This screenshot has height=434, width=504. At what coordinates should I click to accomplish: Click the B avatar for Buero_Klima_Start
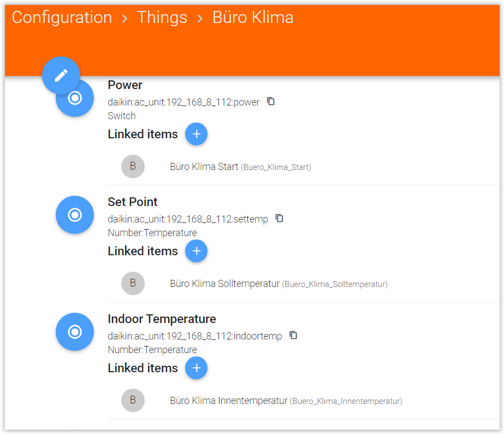click(133, 166)
